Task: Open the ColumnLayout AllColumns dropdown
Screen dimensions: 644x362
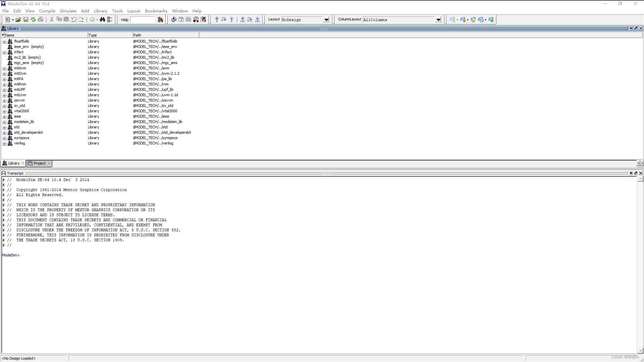Action: (438, 20)
